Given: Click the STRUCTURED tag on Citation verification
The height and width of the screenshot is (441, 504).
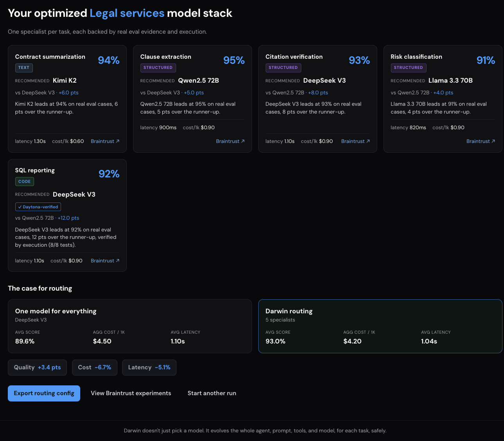Looking at the screenshot, I should click(x=283, y=68).
